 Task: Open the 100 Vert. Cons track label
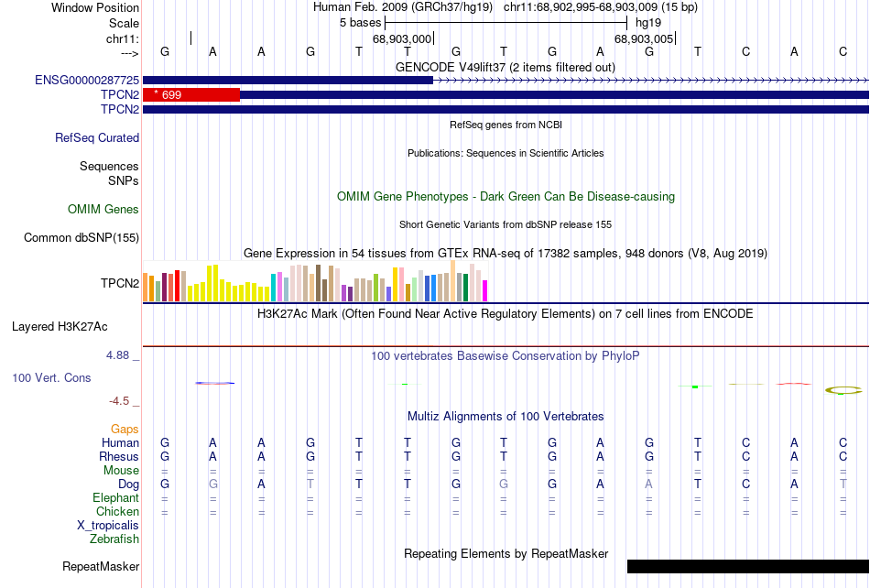click(x=51, y=377)
